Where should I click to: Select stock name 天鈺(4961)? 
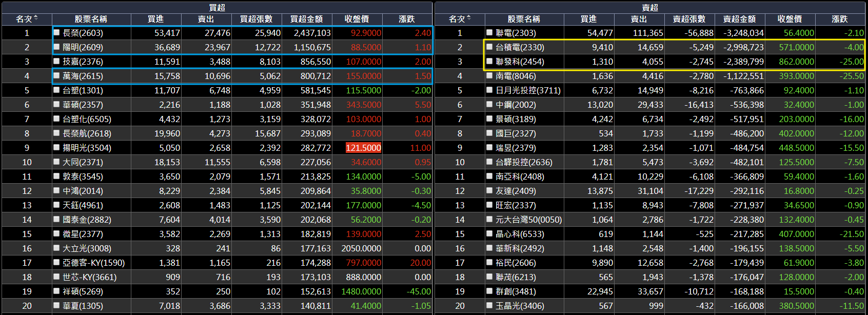pyautogui.click(x=83, y=205)
